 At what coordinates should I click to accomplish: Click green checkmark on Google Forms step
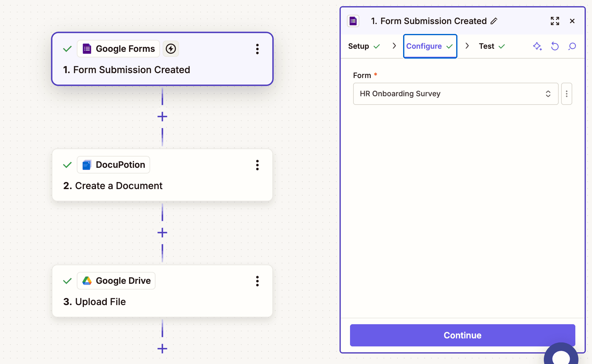pos(67,49)
